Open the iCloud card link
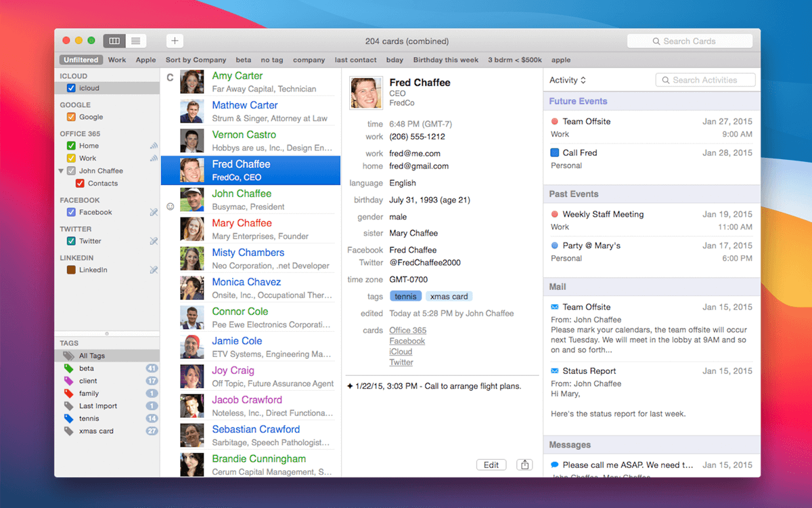 [401, 352]
